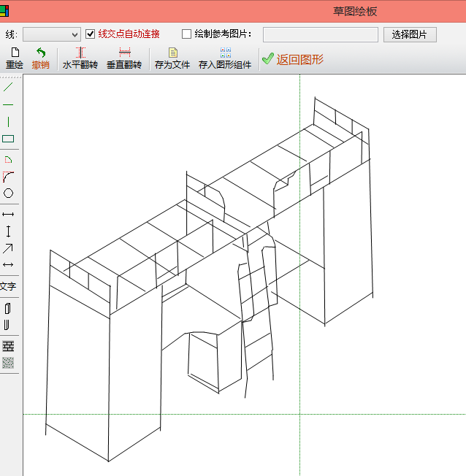
Task: Enable 绘制参考图片 checkbox
Action: click(186, 34)
